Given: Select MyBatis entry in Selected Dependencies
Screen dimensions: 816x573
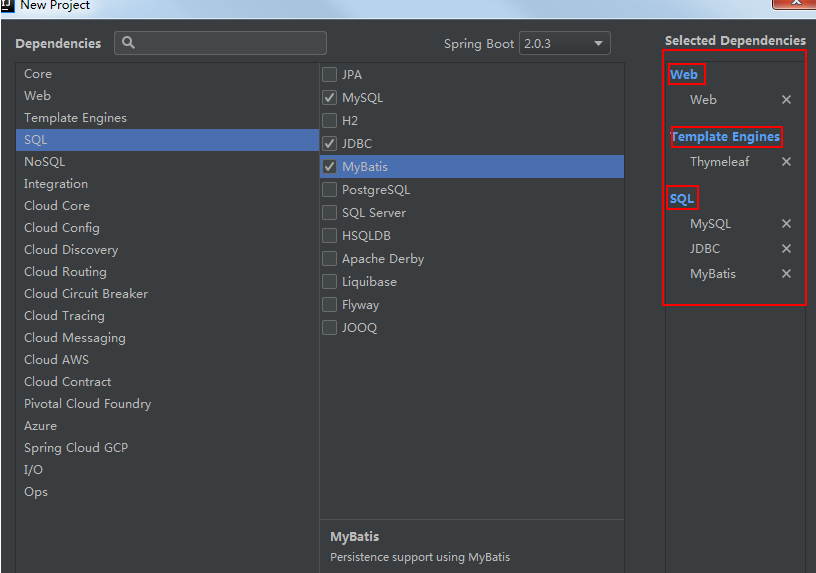Looking at the screenshot, I should point(713,274).
